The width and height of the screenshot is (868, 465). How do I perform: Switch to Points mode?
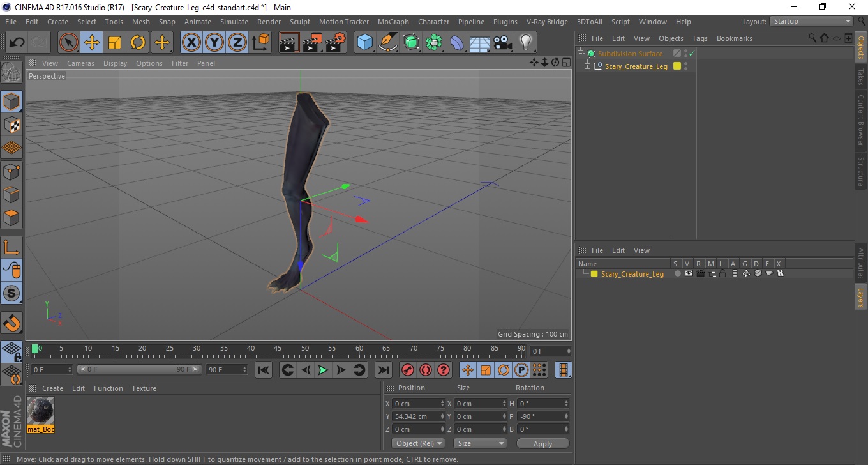coord(11,171)
